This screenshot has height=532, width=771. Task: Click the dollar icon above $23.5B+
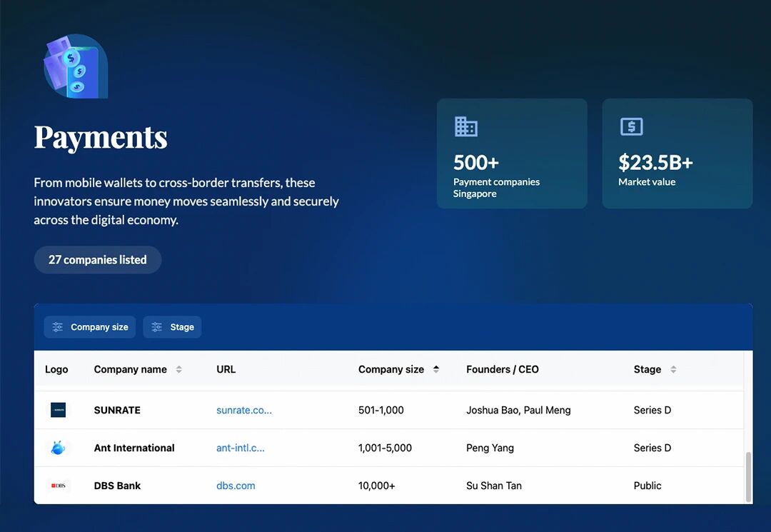[x=631, y=126]
